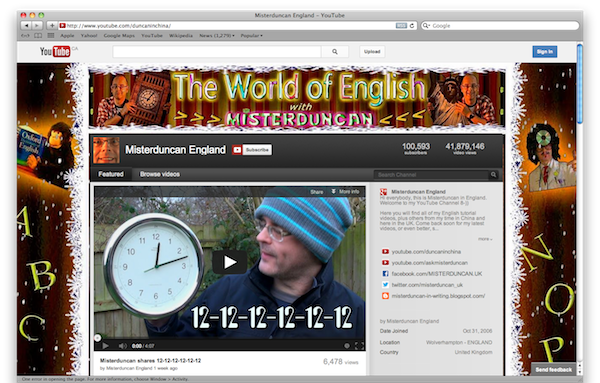Open facebook.com/MISTERDUNCAN.UK link
Viewport: 600px width, 383px height.
(x=437, y=274)
